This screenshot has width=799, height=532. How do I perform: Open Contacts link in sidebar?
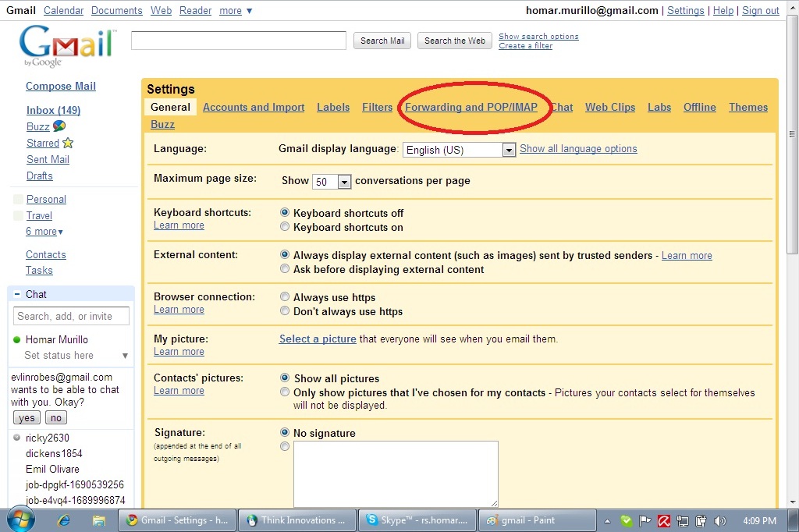[x=46, y=254]
